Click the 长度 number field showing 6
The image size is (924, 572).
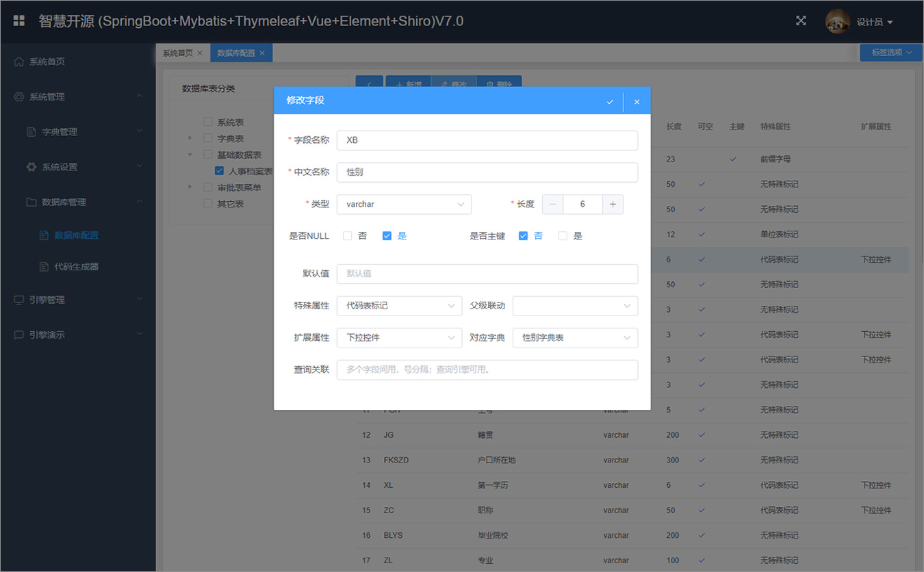[582, 204]
